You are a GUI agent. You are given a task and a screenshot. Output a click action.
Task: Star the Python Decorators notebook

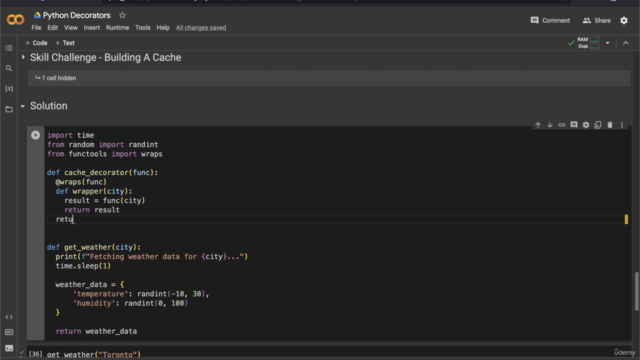[122, 15]
